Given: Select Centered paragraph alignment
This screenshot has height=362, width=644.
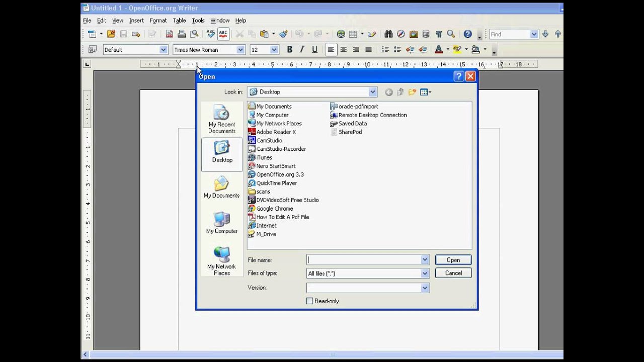Looking at the screenshot, I should (344, 49).
